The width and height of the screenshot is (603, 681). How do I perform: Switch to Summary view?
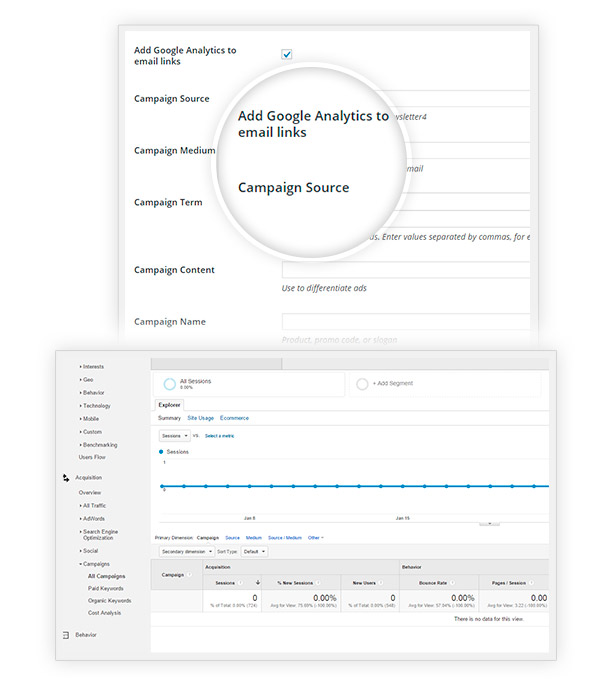point(169,418)
